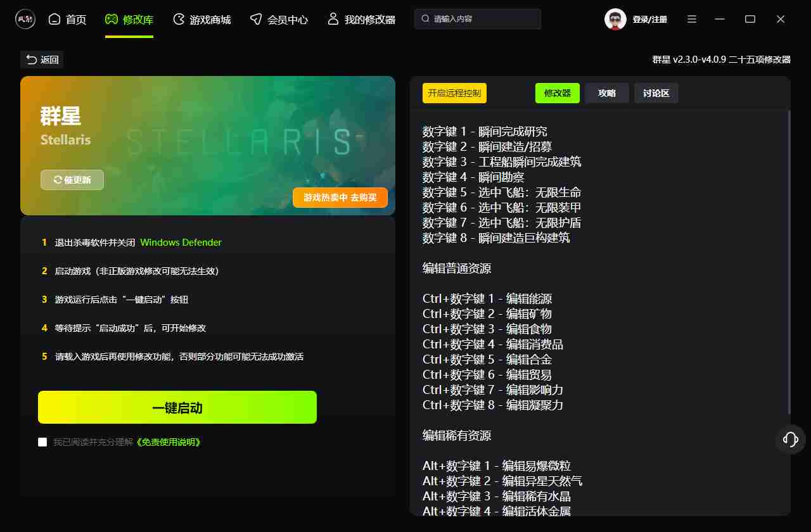Click step 2 text 启动游戏
The image size is (811, 532).
[137, 271]
